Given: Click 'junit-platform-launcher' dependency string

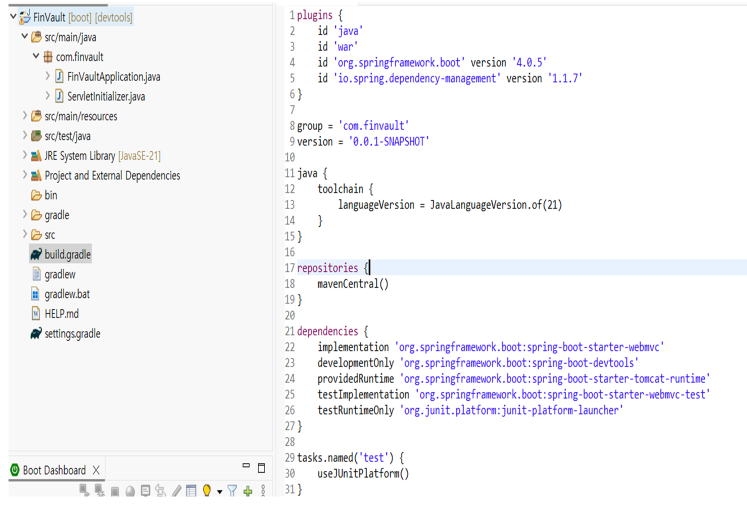Looking at the screenshot, I should (x=511, y=410).
